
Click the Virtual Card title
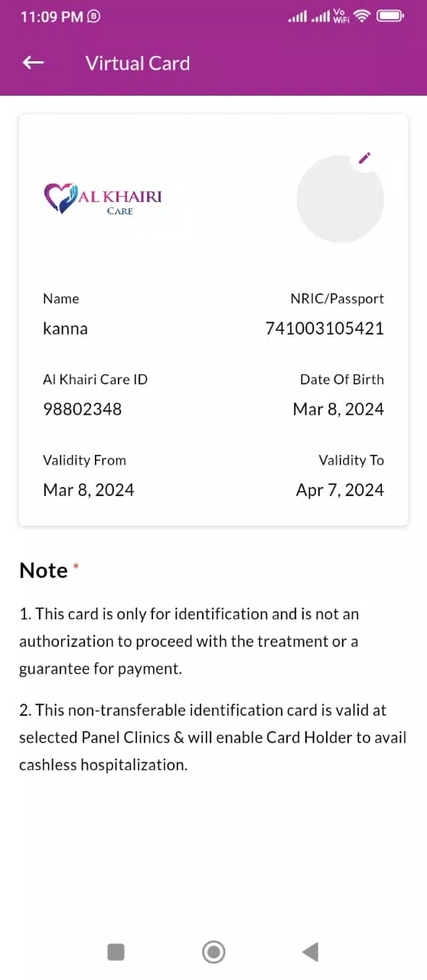[138, 63]
